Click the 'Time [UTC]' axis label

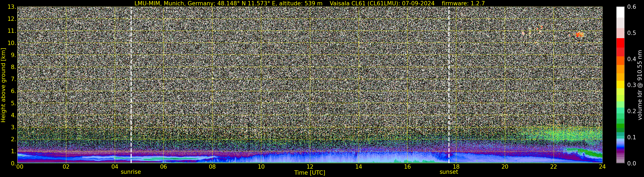[x=310, y=172]
